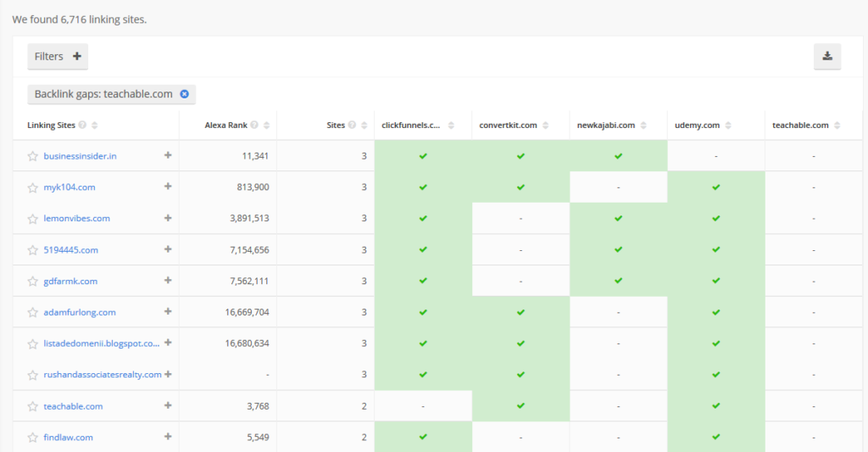
Task: Click the Alexa Rank value 7,562,111
Action: [x=250, y=282]
